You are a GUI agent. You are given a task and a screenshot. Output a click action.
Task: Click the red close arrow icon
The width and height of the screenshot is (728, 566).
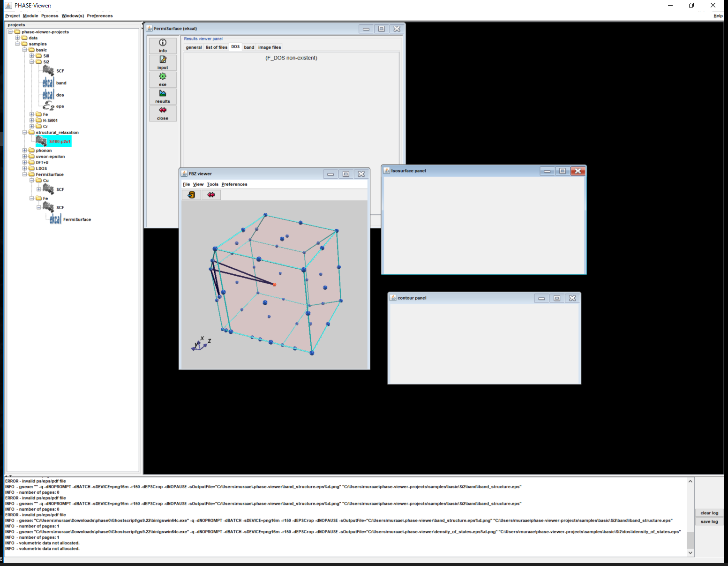[163, 110]
